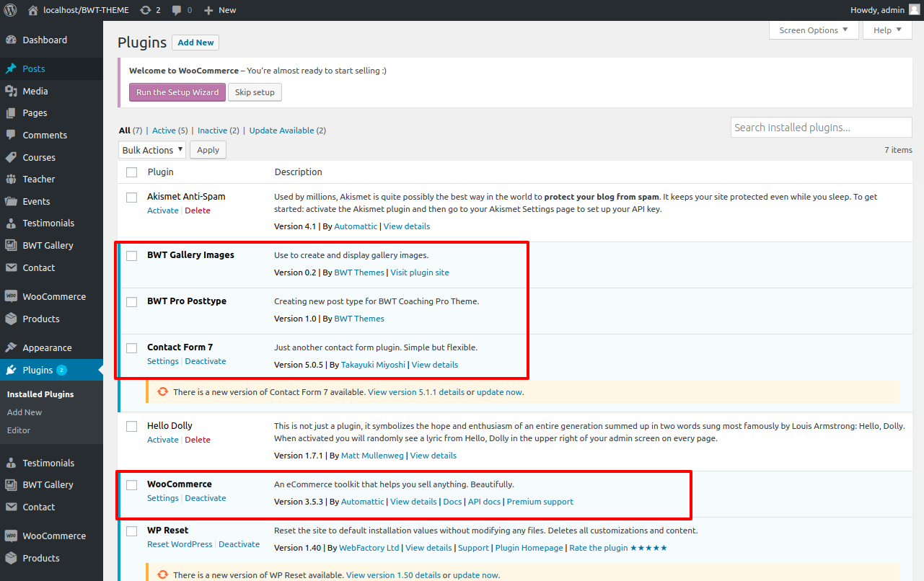Filter plugins by Inactive
Image resolution: width=924 pixels, height=581 pixels.
(212, 130)
